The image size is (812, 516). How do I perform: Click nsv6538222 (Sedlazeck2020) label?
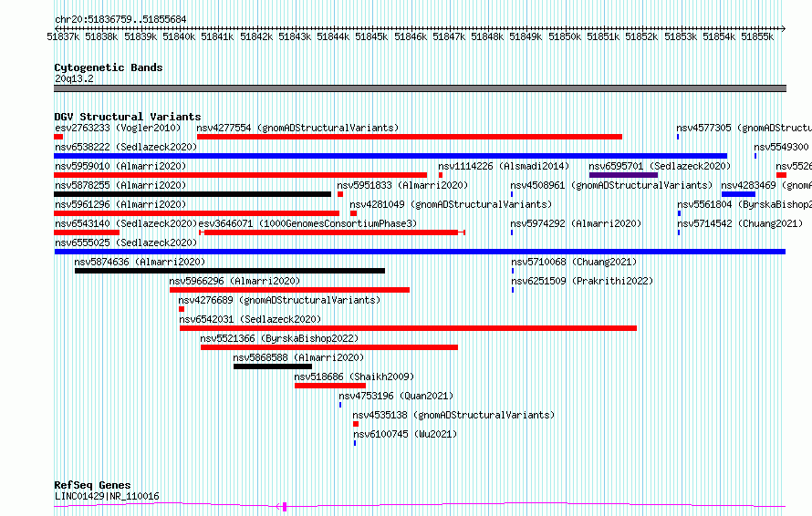(x=126, y=147)
